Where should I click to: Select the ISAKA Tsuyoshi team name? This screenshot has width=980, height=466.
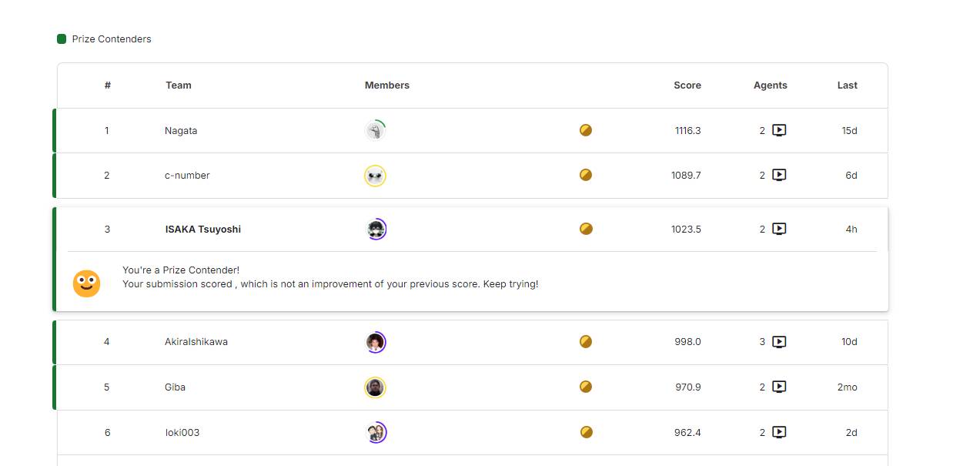(203, 230)
